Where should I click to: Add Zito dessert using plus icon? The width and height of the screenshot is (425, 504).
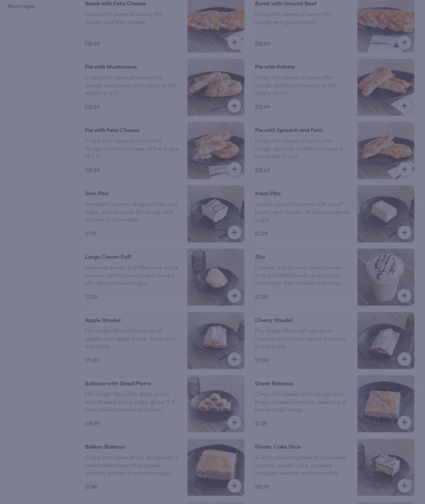click(x=405, y=296)
